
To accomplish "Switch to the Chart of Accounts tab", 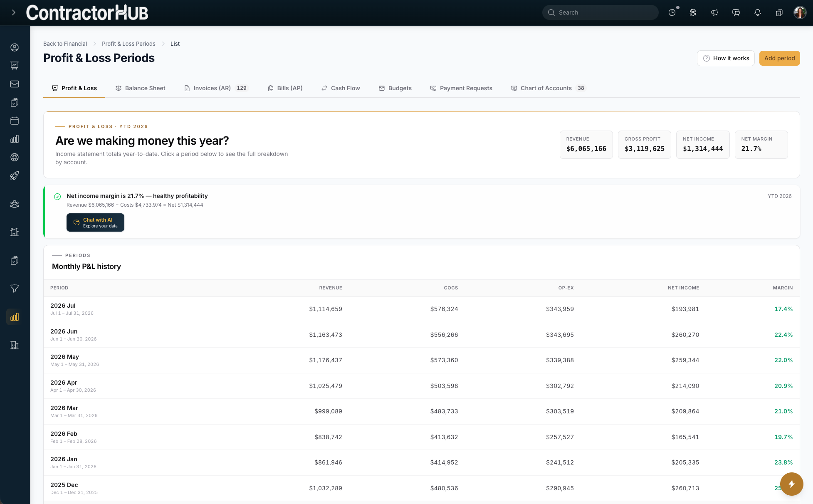I will tap(548, 88).
